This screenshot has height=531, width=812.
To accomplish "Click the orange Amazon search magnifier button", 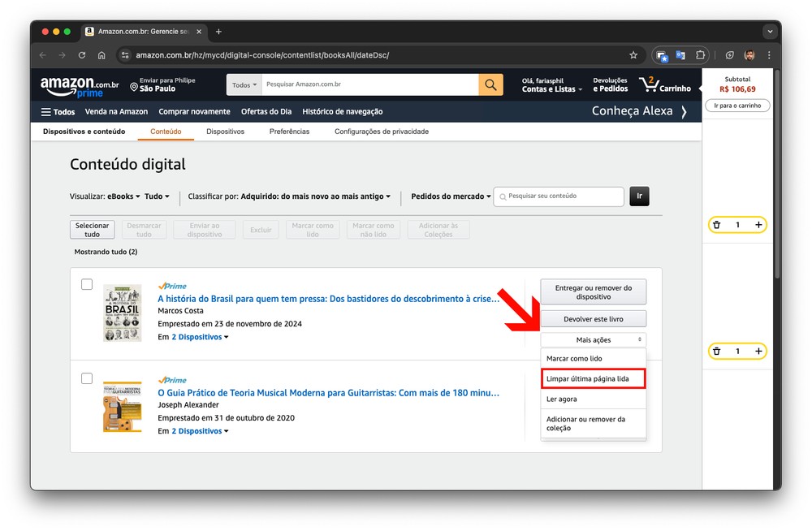I will pyautogui.click(x=490, y=84).
